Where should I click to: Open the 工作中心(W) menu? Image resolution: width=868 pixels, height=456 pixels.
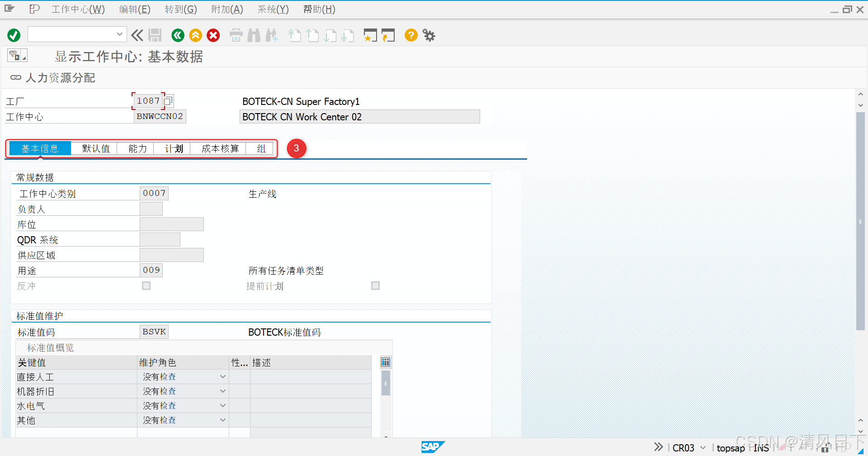tap(78, 9)
